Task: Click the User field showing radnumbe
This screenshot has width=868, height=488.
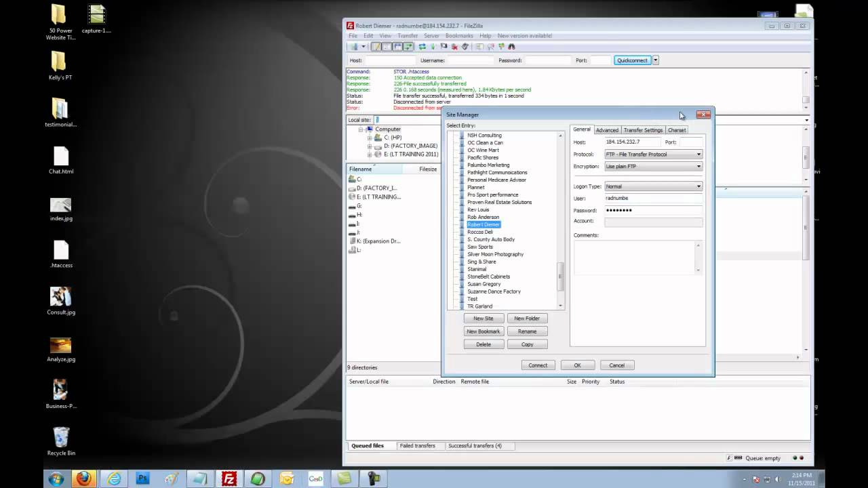Action: pyautogui.click(x=653, y=199)
